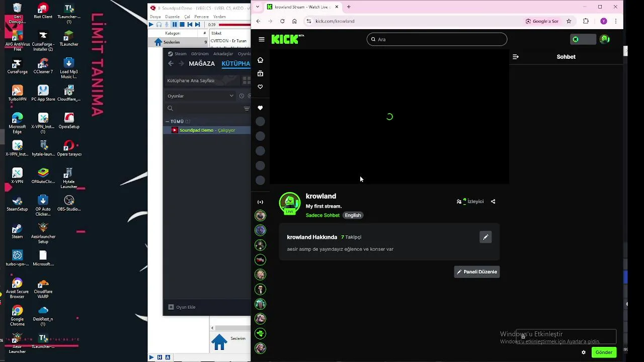Open Chrome extensions puzzle icon
Image resolution: width=644 pixels, height=362 pixels.
click(586, 21)
